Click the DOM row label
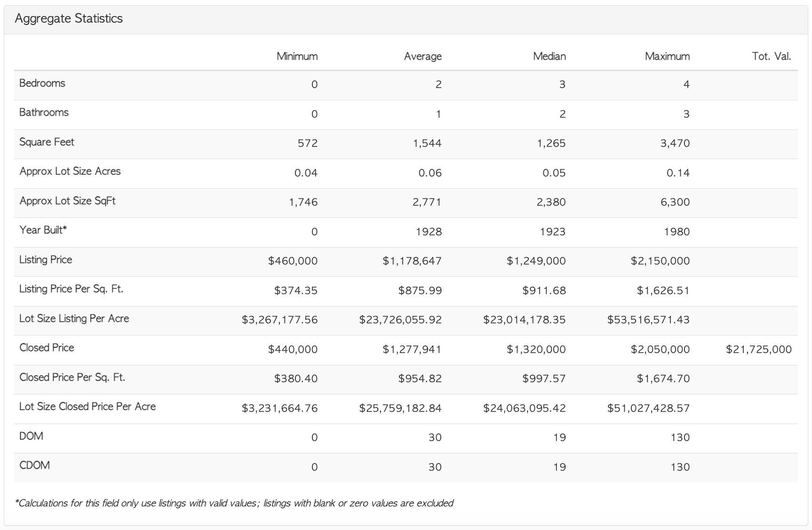812x530 pixels. 31,436
